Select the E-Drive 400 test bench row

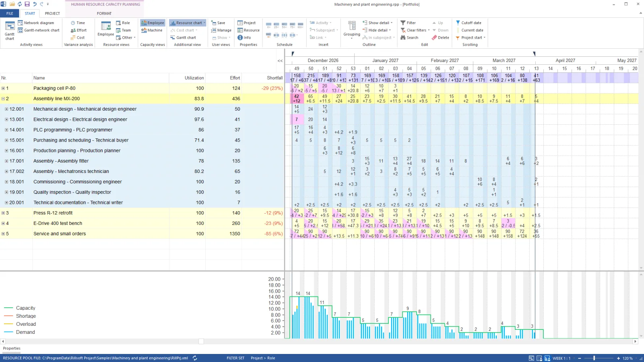[142, 223]
